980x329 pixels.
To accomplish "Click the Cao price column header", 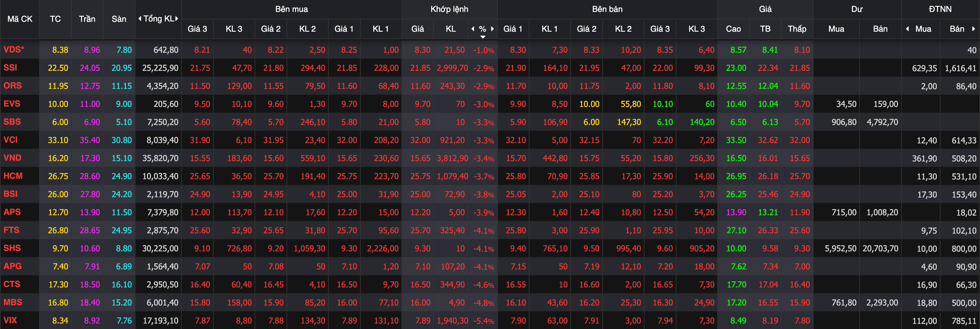I will point(733,29).
